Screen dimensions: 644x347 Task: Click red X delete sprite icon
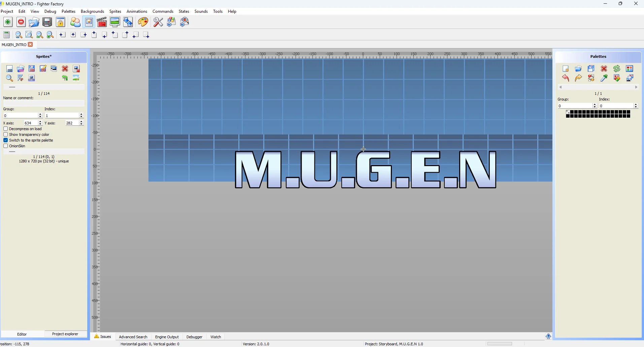[65, 69]
